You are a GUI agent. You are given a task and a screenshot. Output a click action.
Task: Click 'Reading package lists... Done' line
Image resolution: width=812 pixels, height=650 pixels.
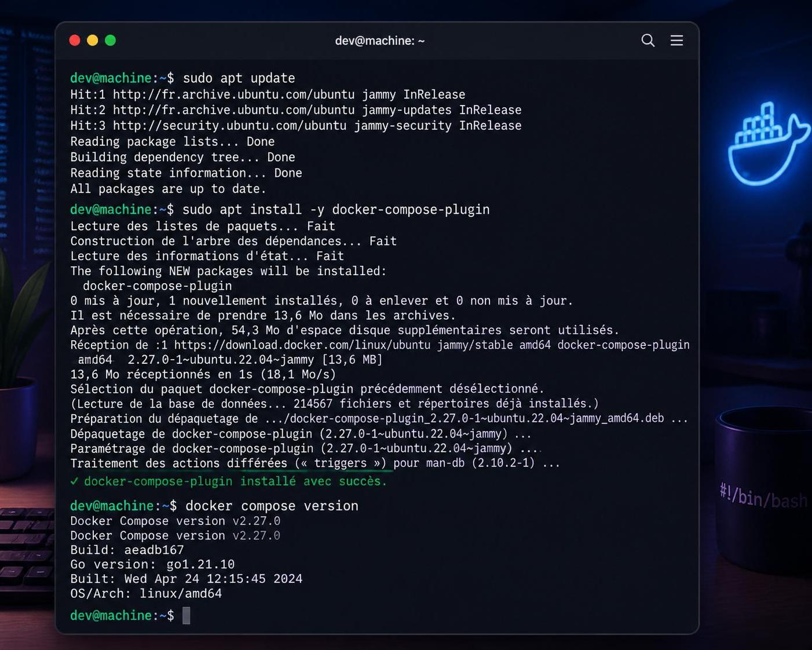[173, 141]
